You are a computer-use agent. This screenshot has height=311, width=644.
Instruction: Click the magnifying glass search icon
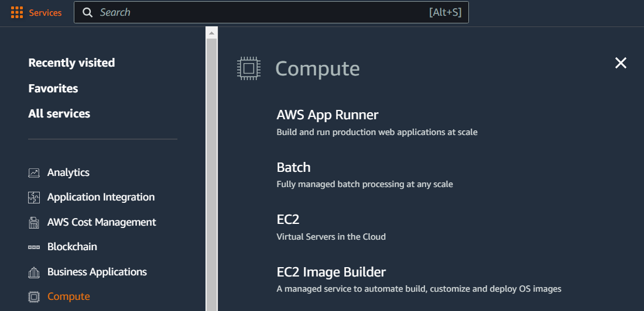click(87, 12)
